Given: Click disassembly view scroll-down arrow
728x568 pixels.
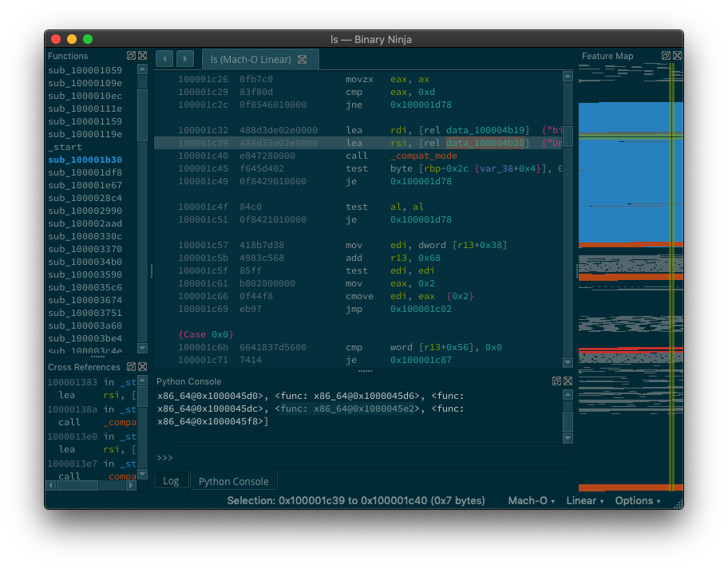Looking at the screenshot, I should pyautogui.click(x=568, y=361).
